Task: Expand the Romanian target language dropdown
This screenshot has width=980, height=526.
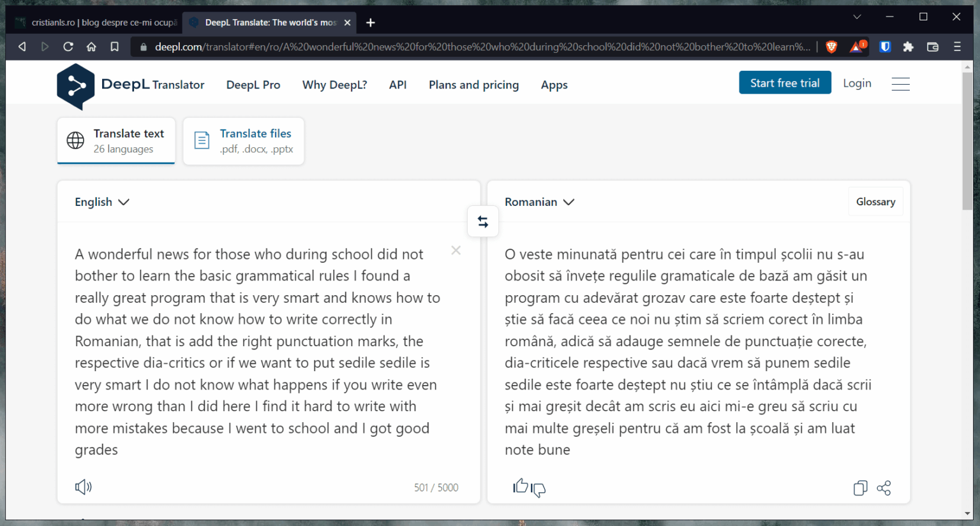Action: tap(539, 202)
